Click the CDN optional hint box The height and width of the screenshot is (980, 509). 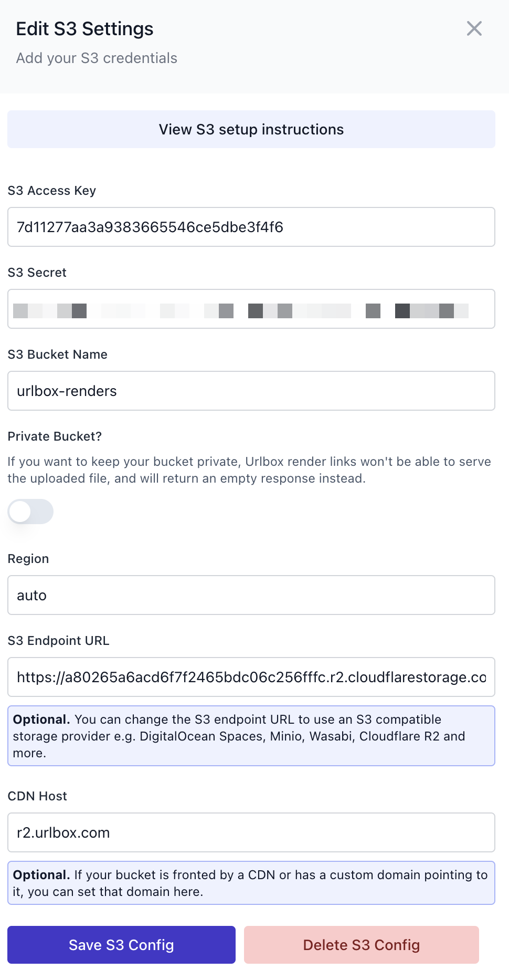coord(251,883)
